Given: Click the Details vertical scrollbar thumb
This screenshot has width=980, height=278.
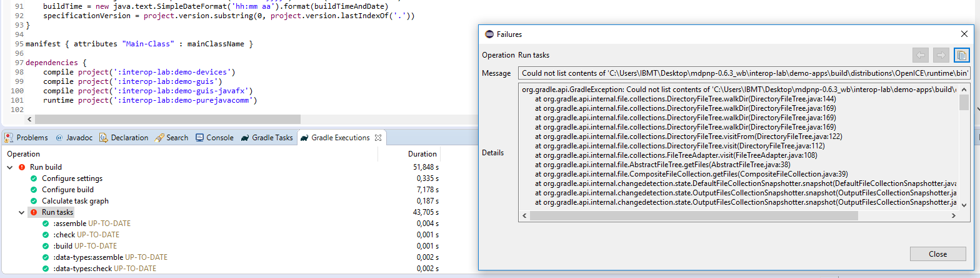Looking at the screenshot, I should (x=964, y=103).
